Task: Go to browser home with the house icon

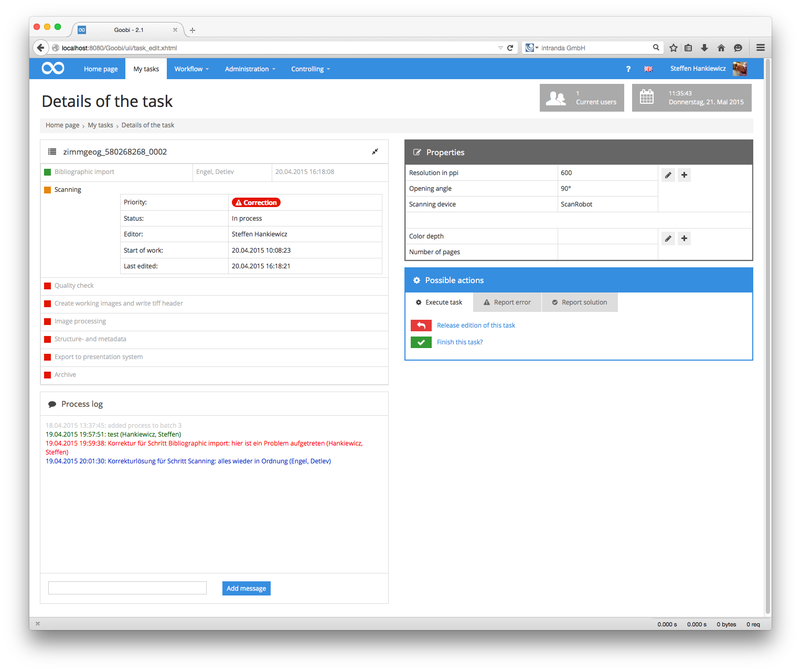Action: (x=721, y=48)
